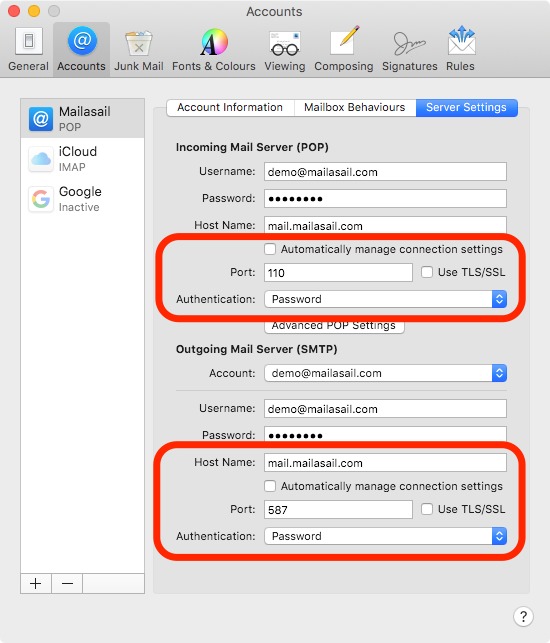Viewport: 550px width, 643px height.
Task: Switch to the Mailbox Behaviours tab
Action: 355,107
